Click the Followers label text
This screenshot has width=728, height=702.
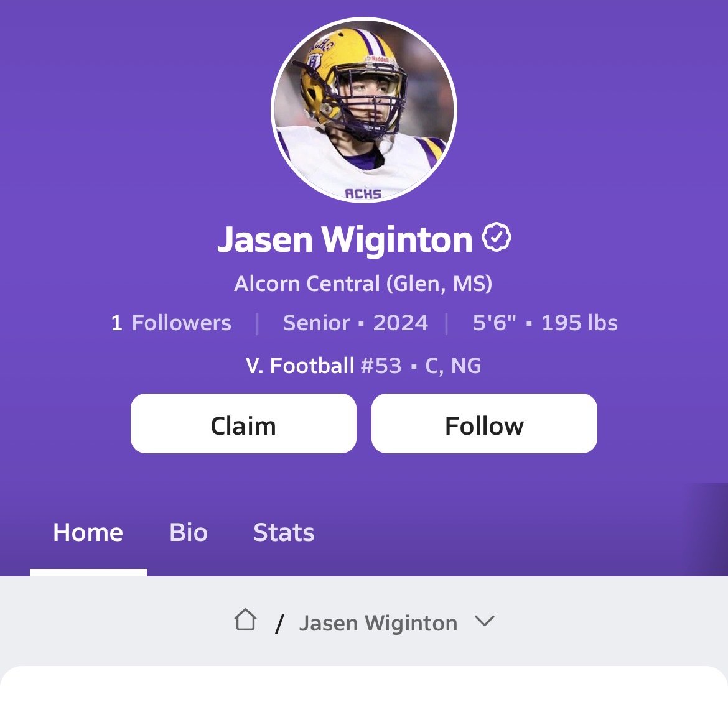[182, 323]
